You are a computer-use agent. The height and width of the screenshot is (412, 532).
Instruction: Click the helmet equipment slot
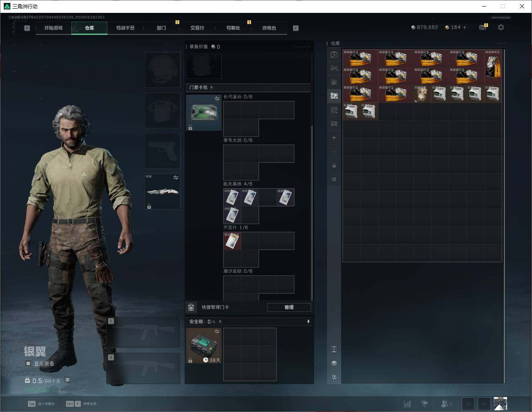coord(162,69)
